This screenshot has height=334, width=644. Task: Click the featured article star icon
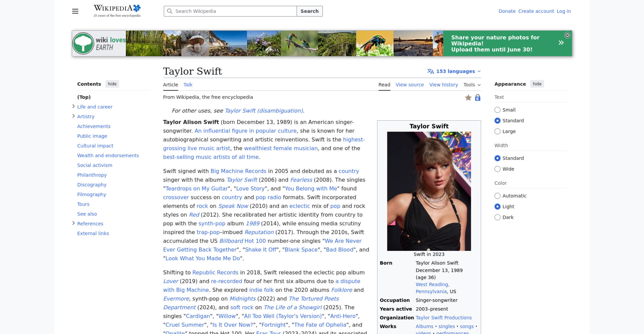pos(468,98)
